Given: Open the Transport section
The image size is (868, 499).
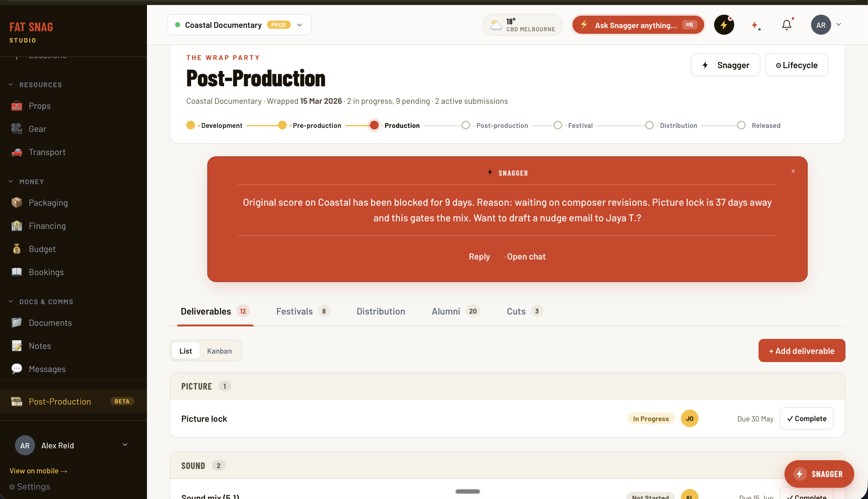Looking at the screenshot, I should tap(47, 152).
